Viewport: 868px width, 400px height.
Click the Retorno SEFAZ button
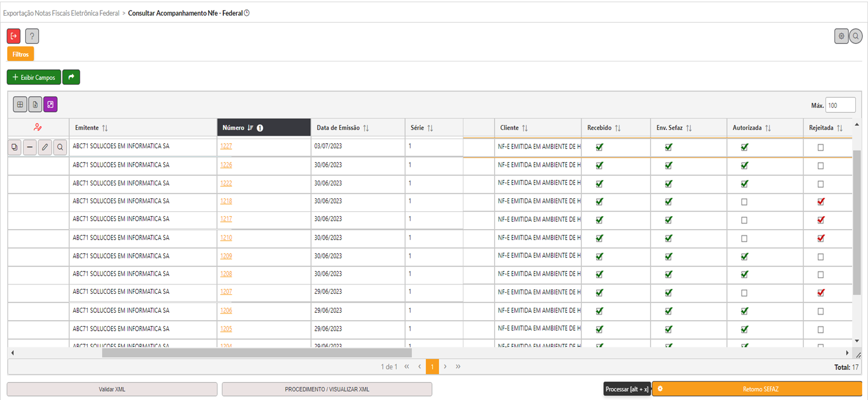(x=757, y=389)
